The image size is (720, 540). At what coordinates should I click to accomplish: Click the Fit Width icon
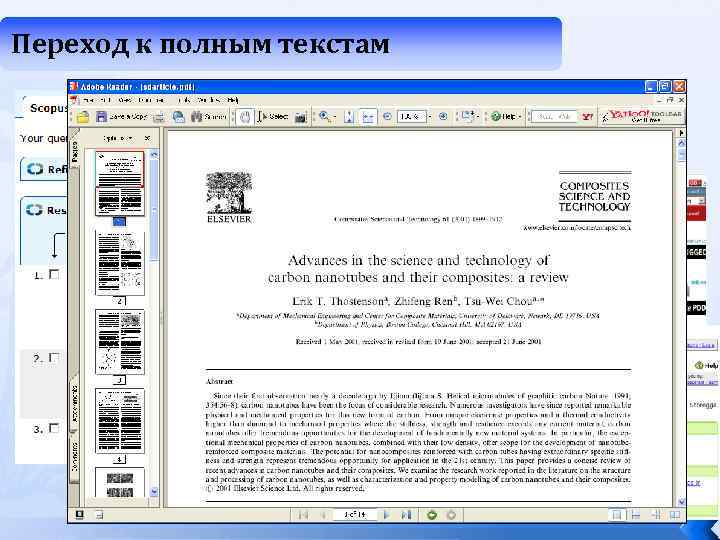point(368,117)
